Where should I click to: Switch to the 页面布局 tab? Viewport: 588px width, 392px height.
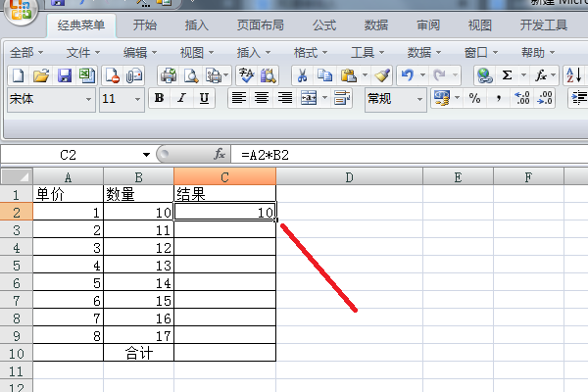tap(261, 25)
